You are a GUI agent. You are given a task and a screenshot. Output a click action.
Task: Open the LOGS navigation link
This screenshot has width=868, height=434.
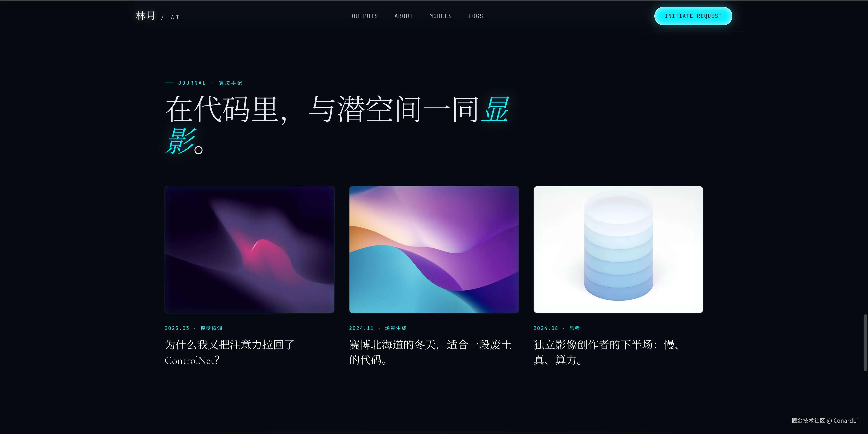[x=475, y=16]
